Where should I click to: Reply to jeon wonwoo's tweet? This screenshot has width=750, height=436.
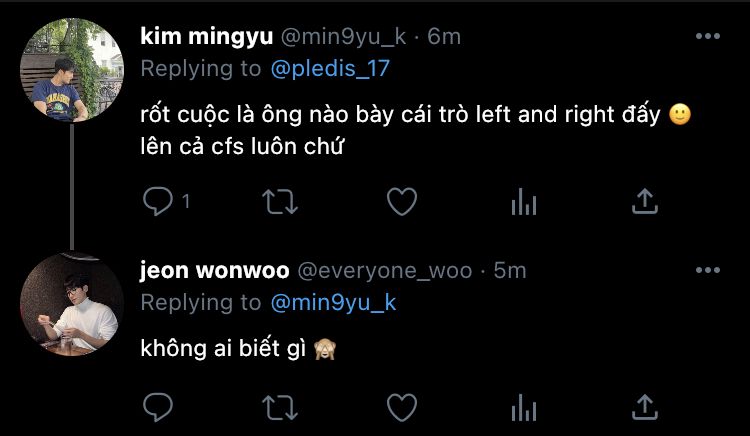158,407
